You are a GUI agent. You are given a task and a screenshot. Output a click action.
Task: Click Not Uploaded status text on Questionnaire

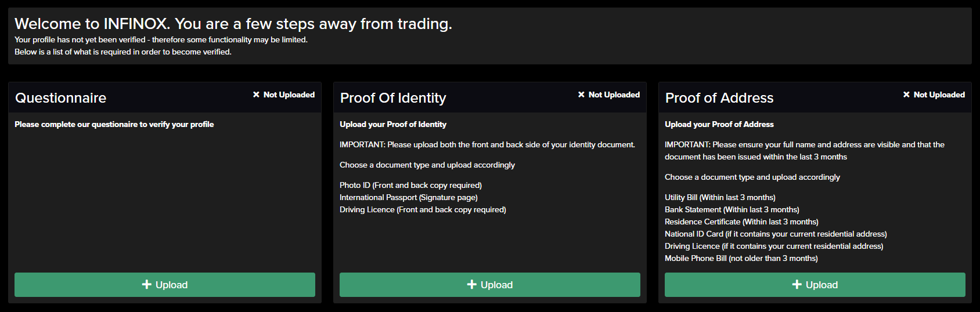pos(289,95)
